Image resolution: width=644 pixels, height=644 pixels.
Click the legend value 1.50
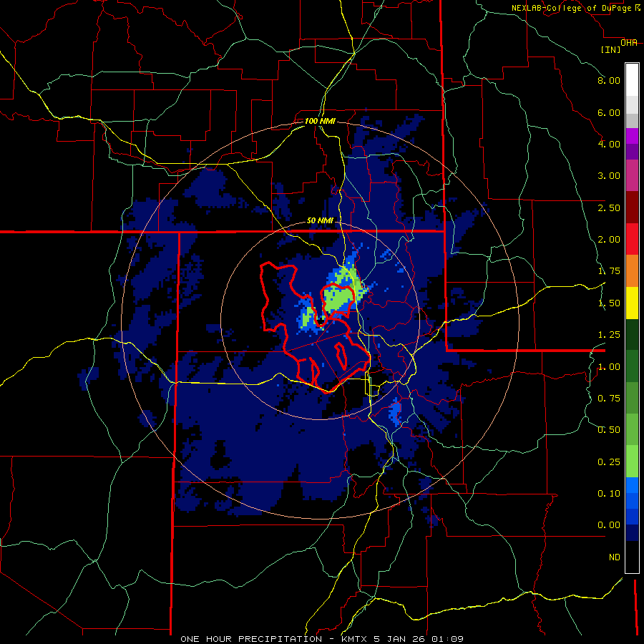point(609,303)
